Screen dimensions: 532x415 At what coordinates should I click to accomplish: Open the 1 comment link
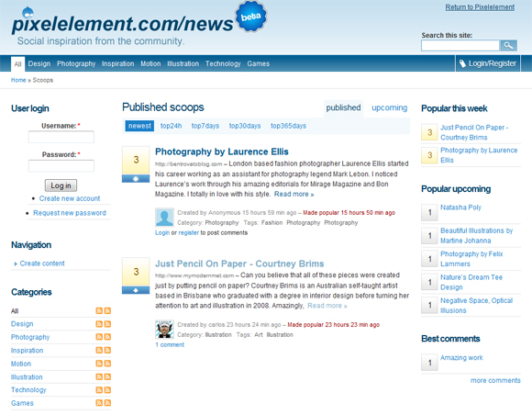(x=170, y=344)
